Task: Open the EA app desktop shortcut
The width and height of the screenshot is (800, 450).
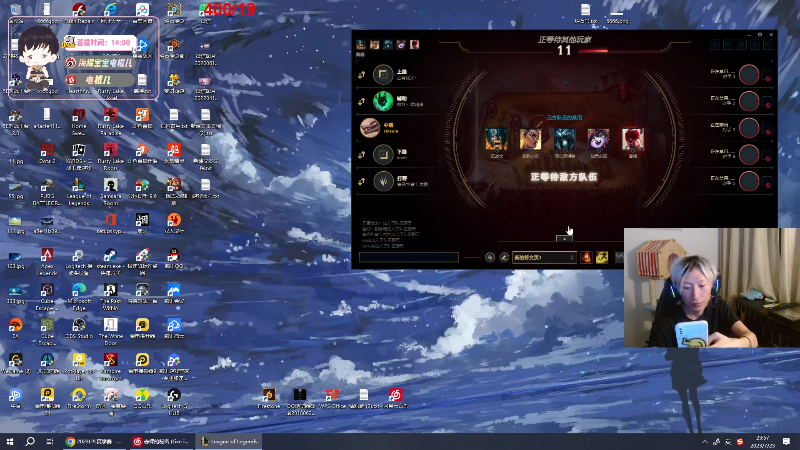Action: [x=15, y=329]
